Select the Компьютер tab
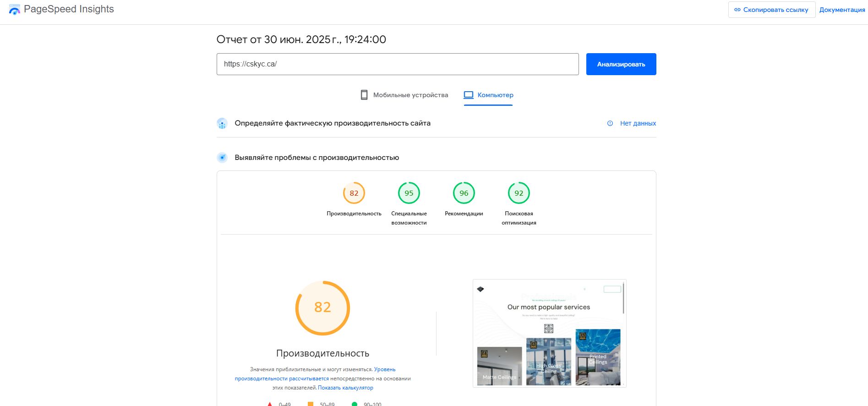868x406 pixels. coord(488,95)
